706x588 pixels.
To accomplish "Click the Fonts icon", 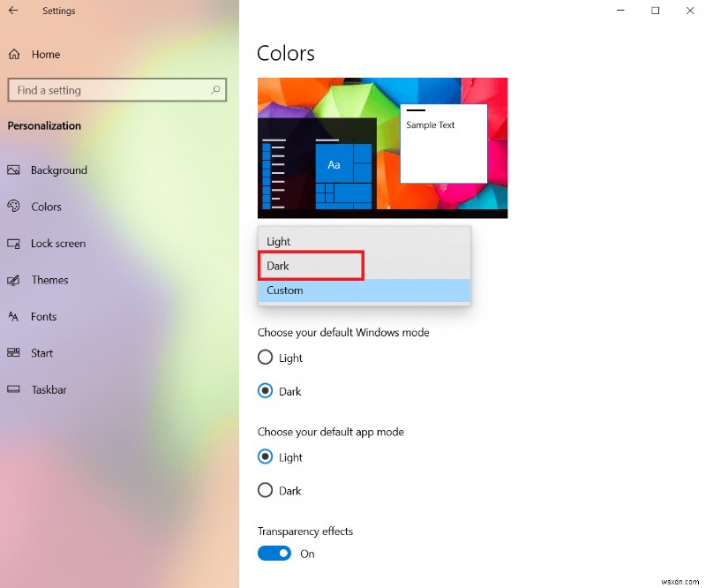I will (x=13, y=316).
